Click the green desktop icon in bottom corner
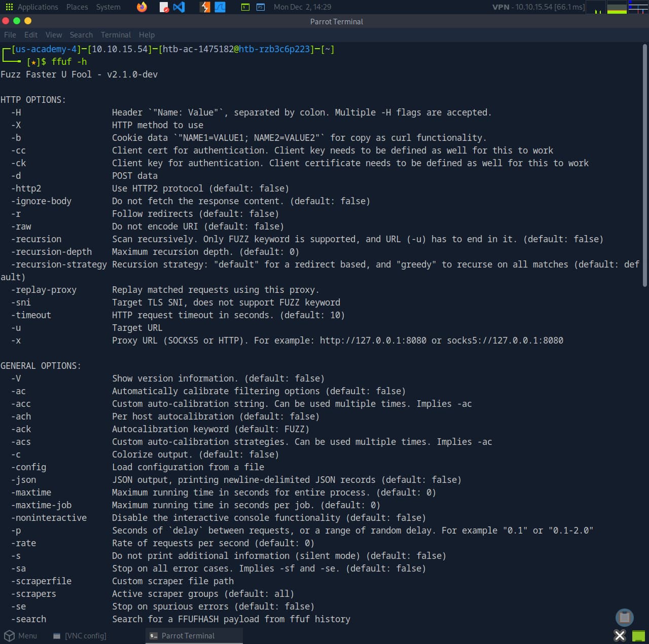The image size is (649, 644). (638, 635)
